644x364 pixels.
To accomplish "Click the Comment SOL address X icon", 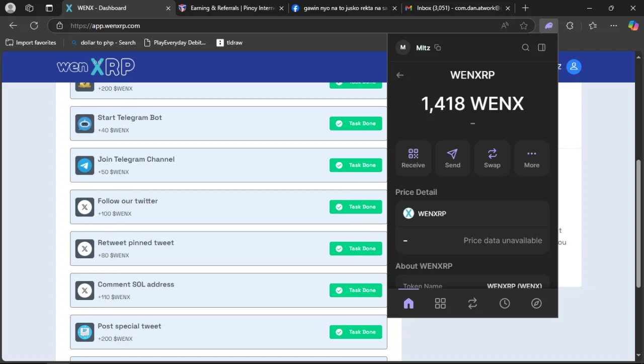I will 85,290.
